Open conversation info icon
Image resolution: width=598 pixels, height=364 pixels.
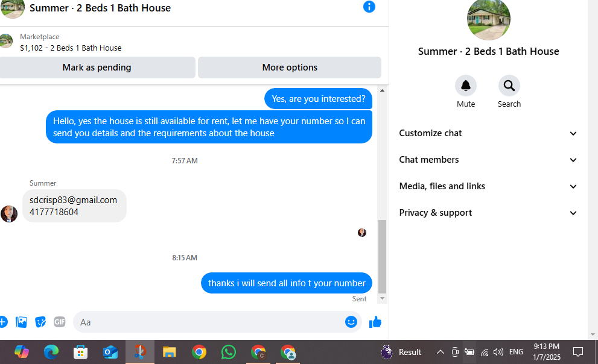[369, 7]
